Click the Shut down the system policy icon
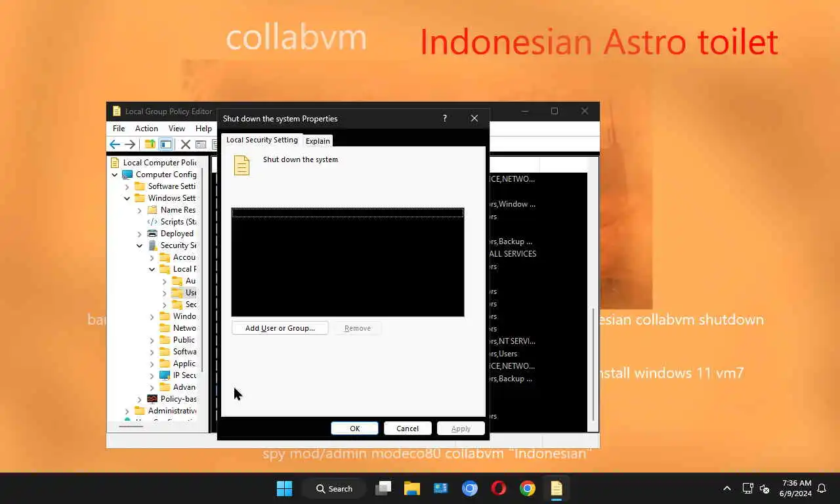 [x=241, y=165]
